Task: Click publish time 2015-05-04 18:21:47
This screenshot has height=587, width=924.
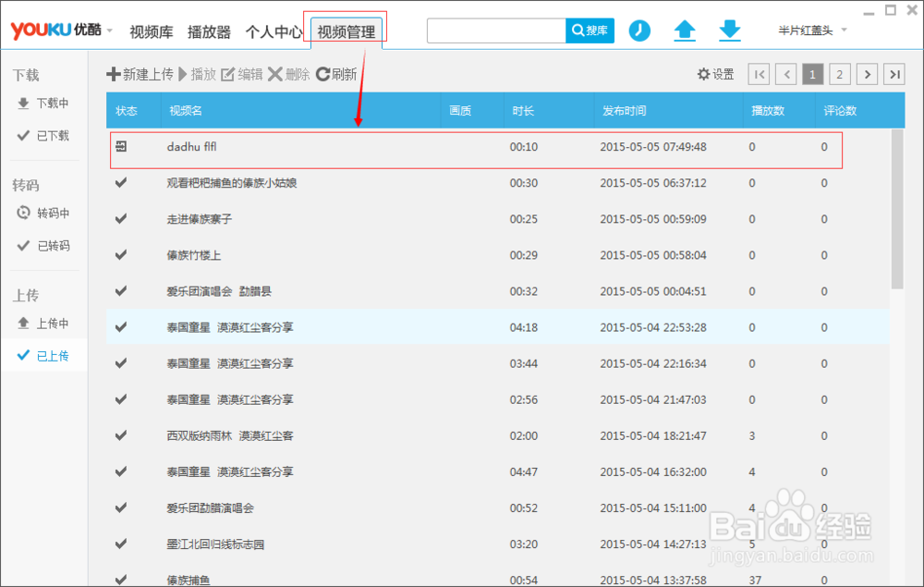Action: 653,435
